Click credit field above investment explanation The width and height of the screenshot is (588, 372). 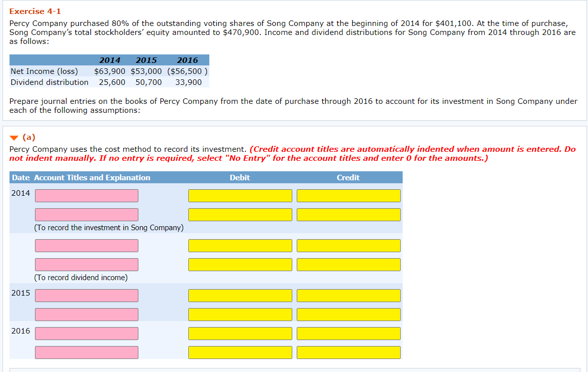tap(348, 215)
